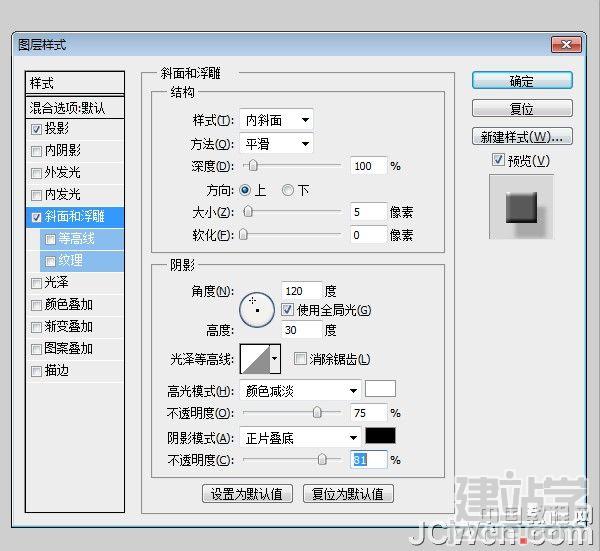
Task: Select the 描边 stroke entry label
Action: click(x=57, y=371)
